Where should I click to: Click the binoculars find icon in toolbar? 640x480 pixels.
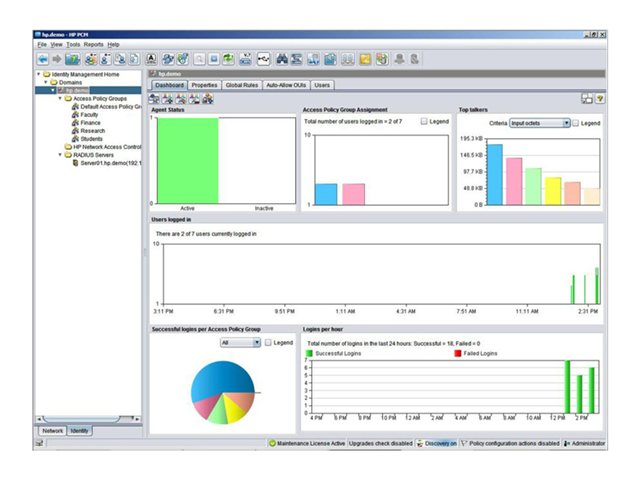click(282, 59)
